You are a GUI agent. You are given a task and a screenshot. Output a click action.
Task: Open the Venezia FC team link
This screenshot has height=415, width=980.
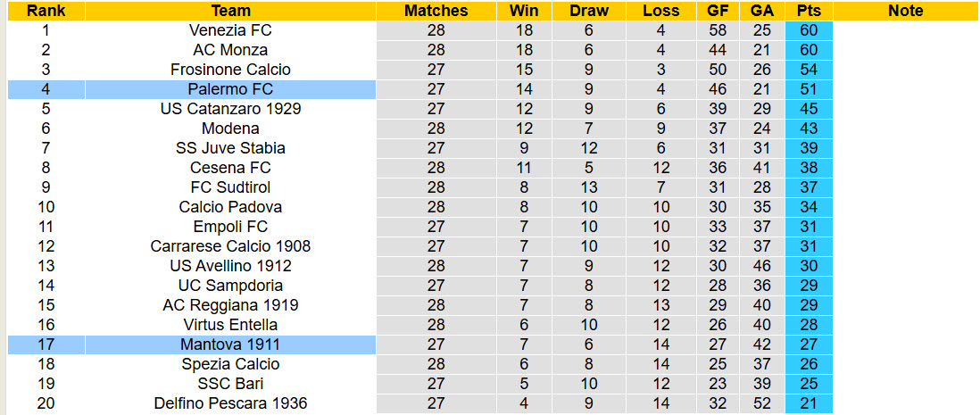(230, 30)
